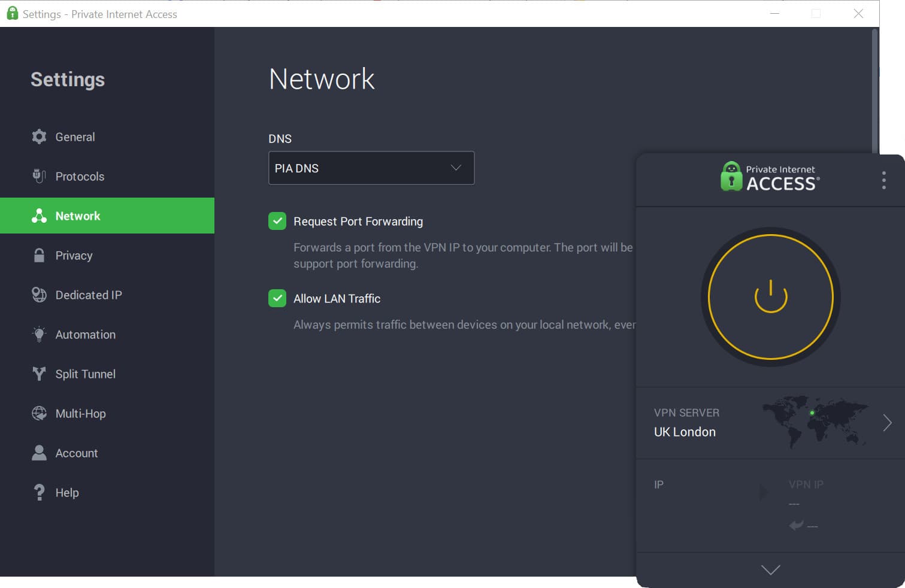Click the Private Internet Access padlock logo
905x588 pixels.
click(730, 177)
